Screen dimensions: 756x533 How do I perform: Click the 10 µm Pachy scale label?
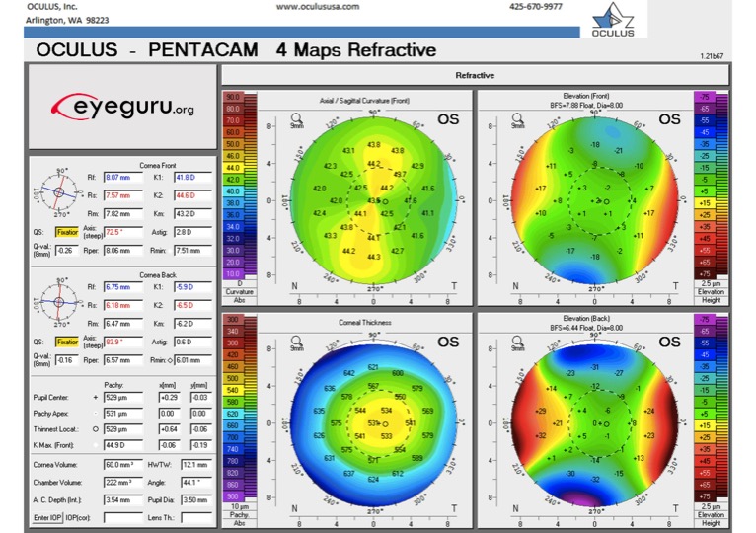point(240,507)
